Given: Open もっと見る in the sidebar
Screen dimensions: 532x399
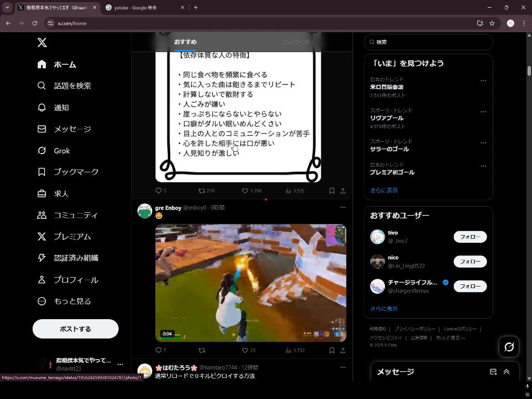Looking at the screenshot, I should pyautogui.click(x=64, y=301).
